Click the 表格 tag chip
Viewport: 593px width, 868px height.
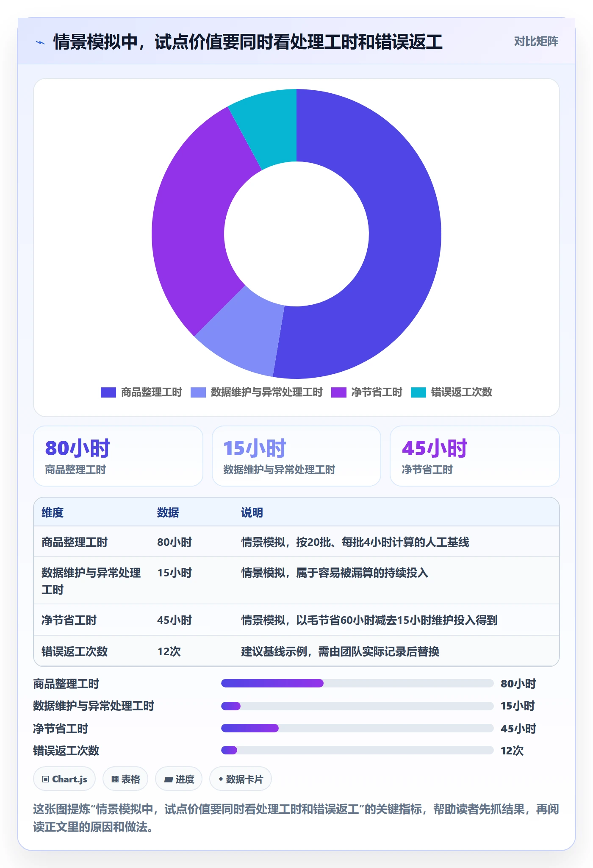click(125, 779)
